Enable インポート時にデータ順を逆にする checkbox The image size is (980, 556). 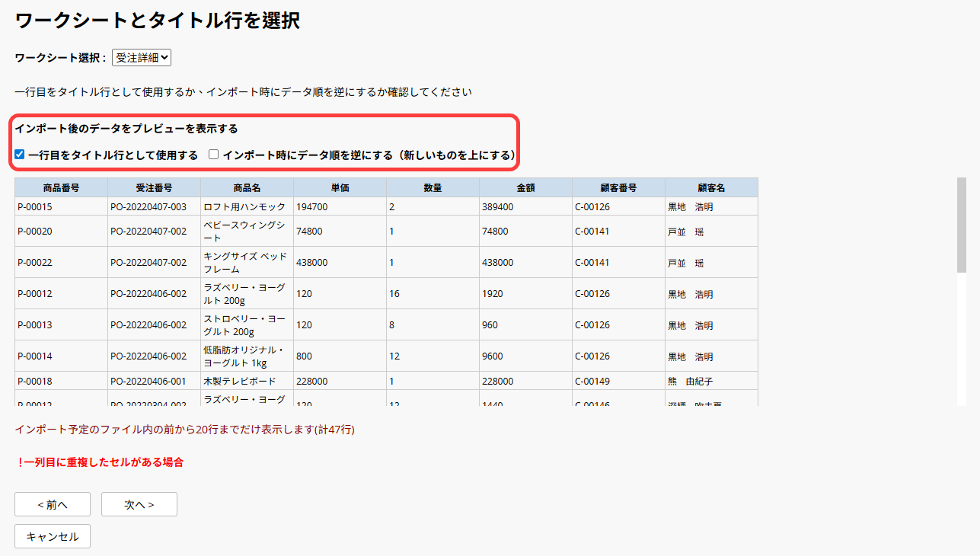coord(214,155)
